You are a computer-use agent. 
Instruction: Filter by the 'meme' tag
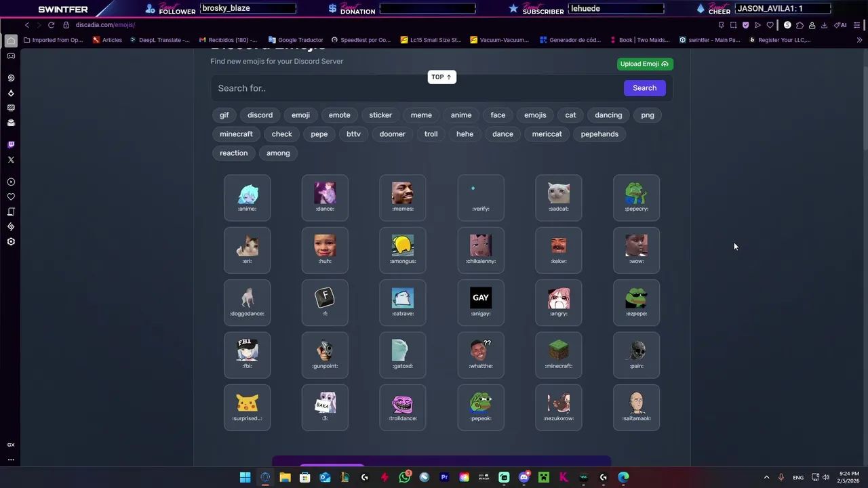point(421,115)
